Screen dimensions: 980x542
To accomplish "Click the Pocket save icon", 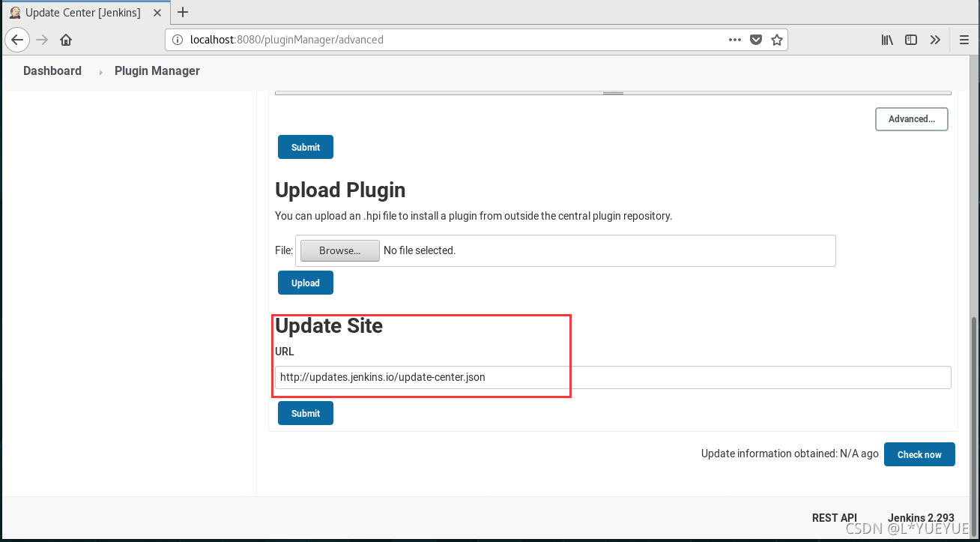I will pos(757,40).
